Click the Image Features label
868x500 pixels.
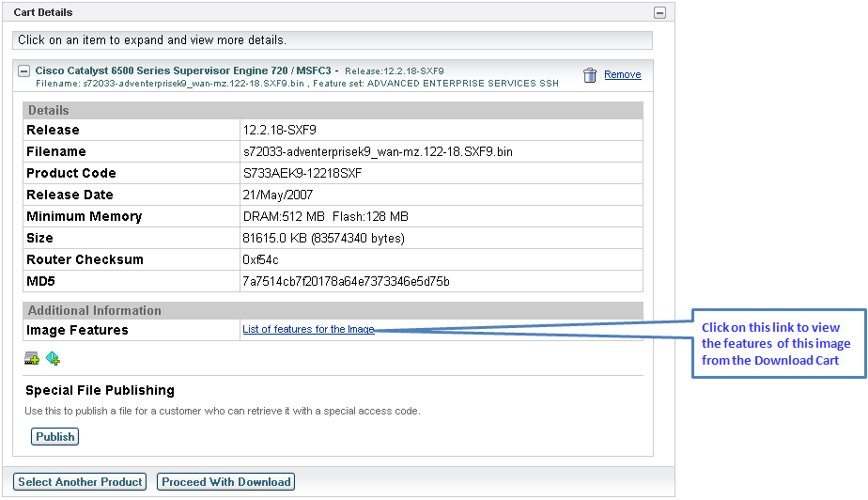(x=77, y=330)
